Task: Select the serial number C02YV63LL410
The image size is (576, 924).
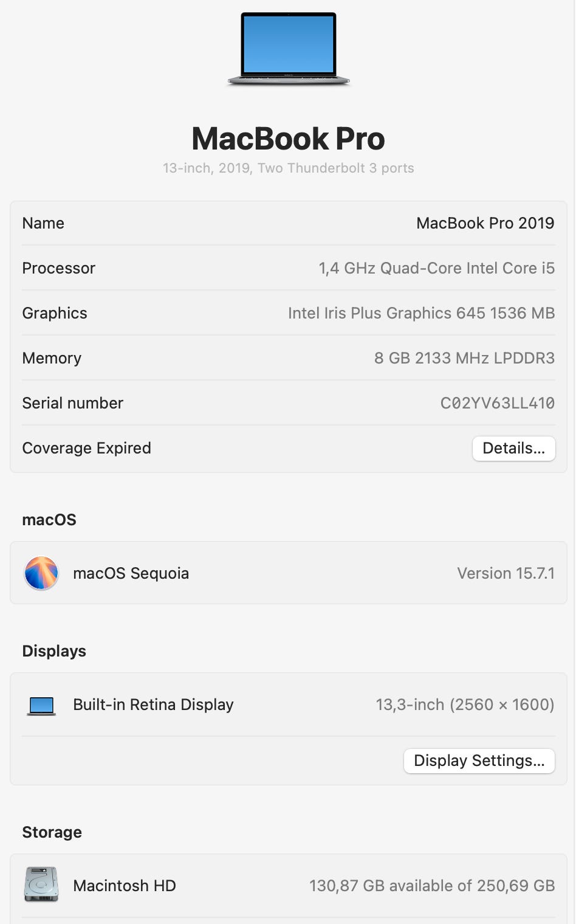Action: [497, 403]
